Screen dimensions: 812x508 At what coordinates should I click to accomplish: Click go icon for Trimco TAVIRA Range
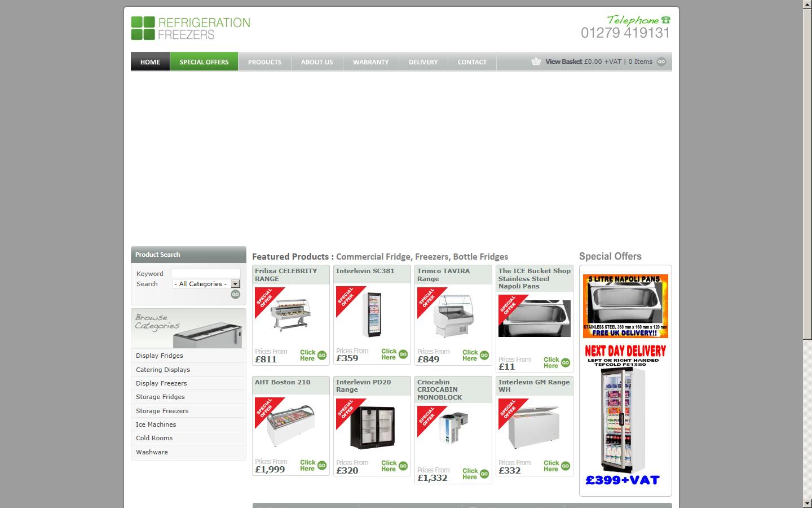tap(484, 355)
